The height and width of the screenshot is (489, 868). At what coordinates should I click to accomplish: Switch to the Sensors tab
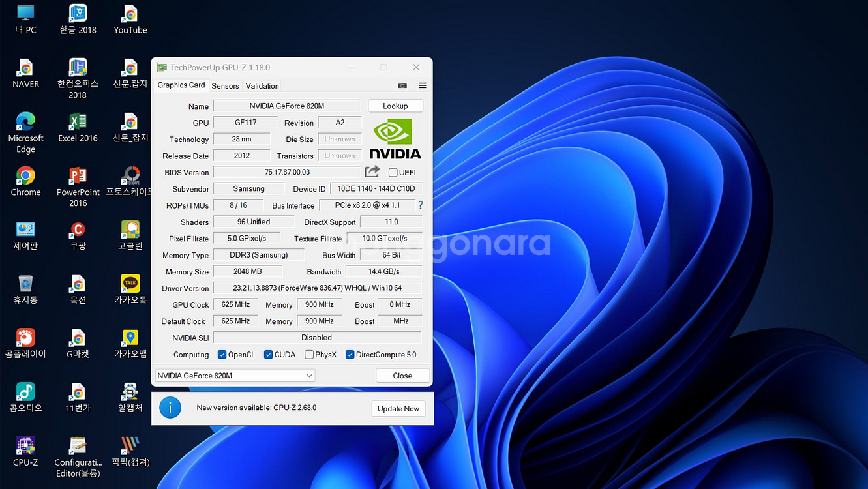225,86
